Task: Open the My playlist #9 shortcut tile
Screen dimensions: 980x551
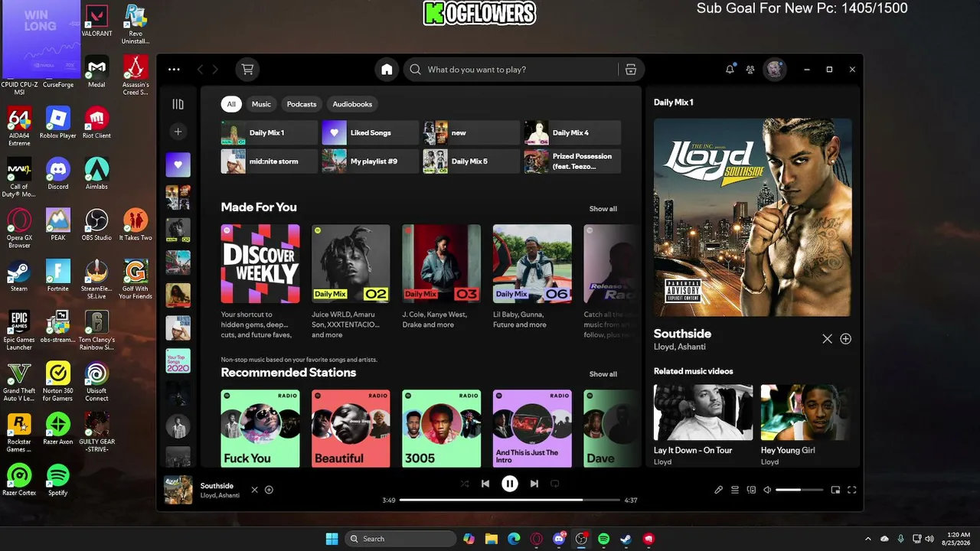Action: tap(370, 161)
